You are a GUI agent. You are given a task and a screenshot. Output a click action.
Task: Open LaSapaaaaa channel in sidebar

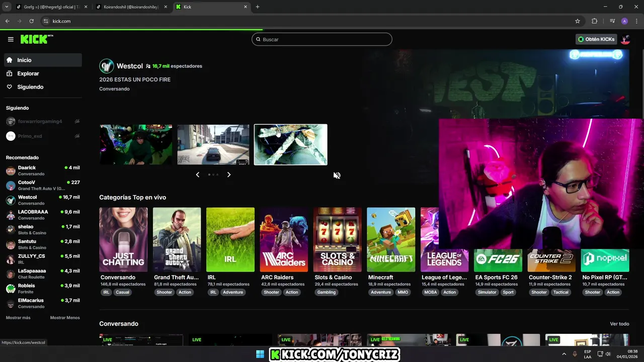tap(43, 274)
